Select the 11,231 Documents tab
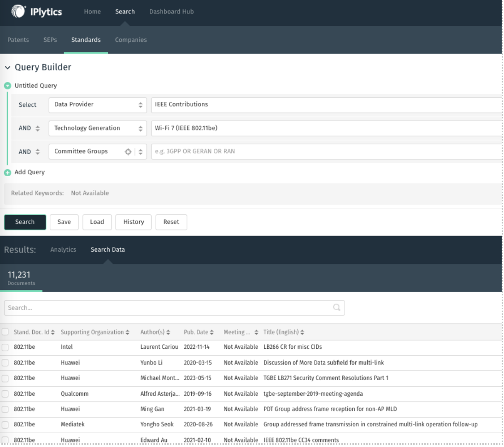 [21, 278]
